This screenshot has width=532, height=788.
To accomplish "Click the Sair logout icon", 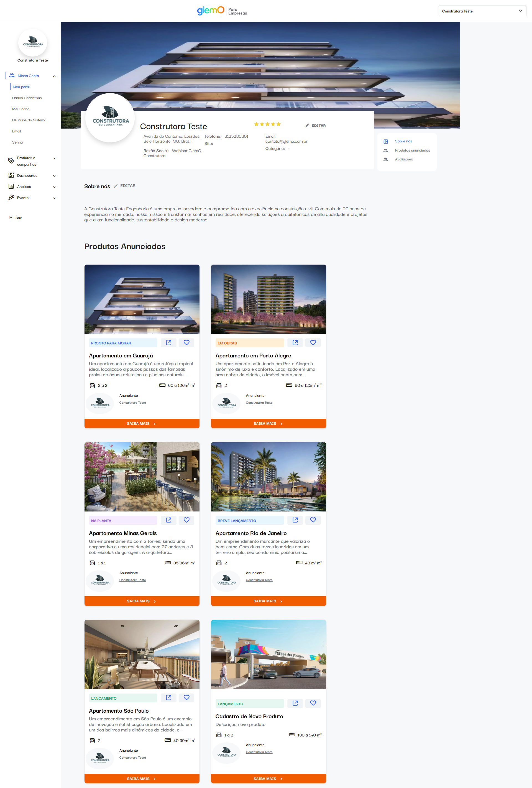I will click(x=11, y=218).
